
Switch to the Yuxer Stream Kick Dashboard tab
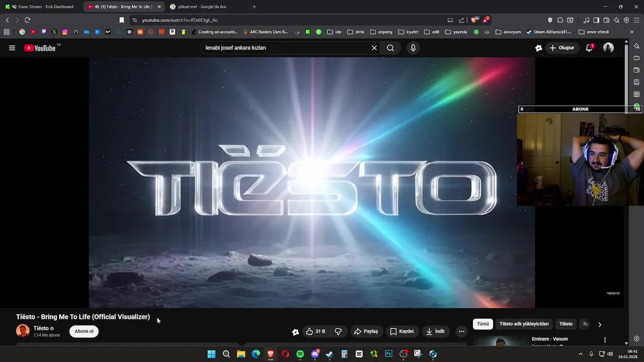coord(40,7)
